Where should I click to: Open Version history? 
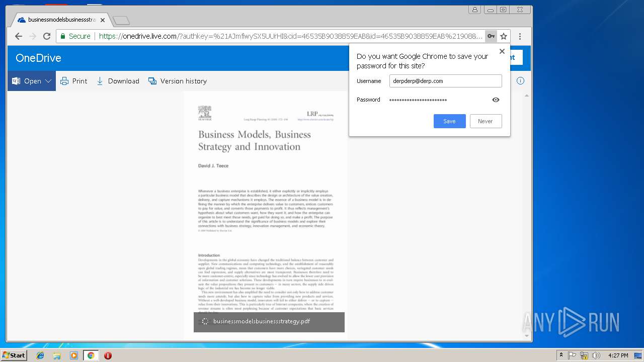[178, 81]
